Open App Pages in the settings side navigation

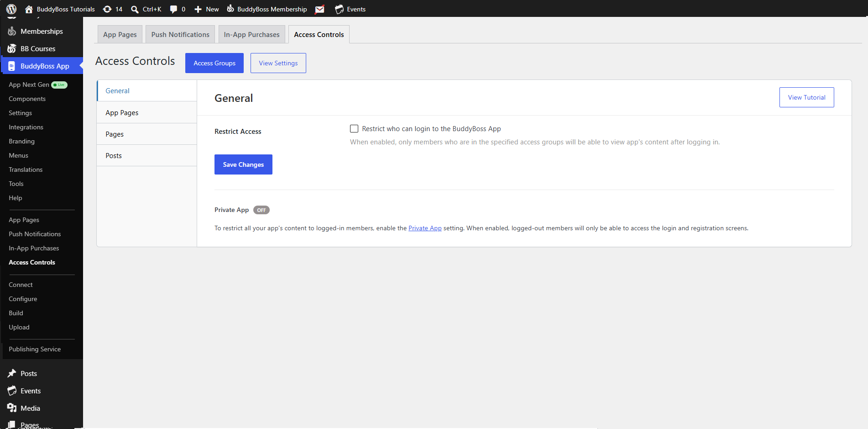pyautogui.click(x=146, y=112)
